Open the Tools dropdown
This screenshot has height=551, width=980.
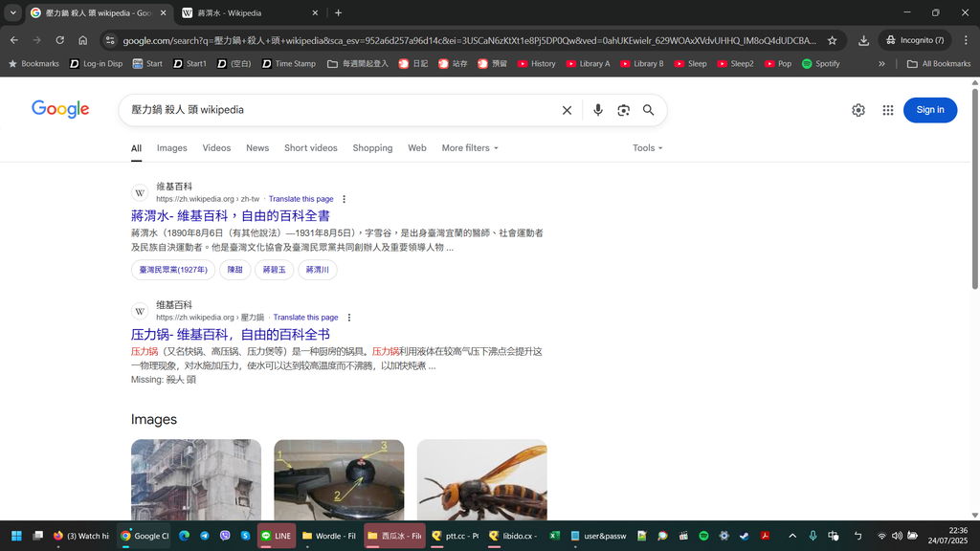[647, 148]
